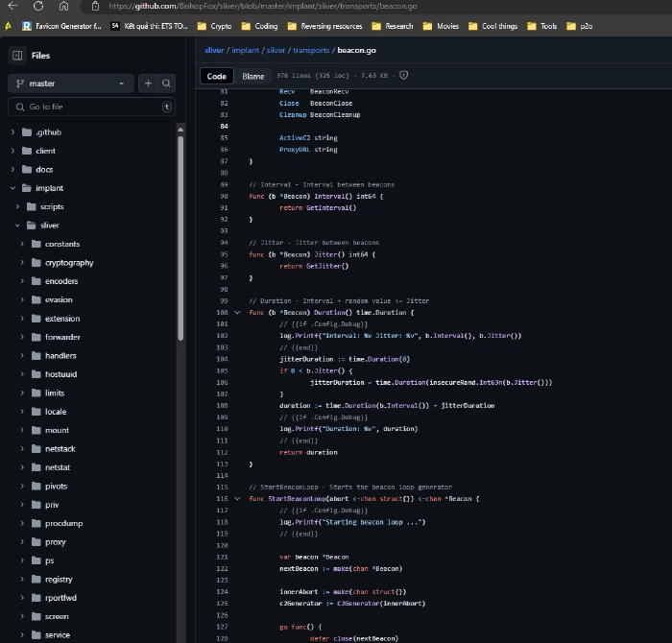Expand the .github folder
This screenshot has height=643, width=672.
tap(12, 131)
